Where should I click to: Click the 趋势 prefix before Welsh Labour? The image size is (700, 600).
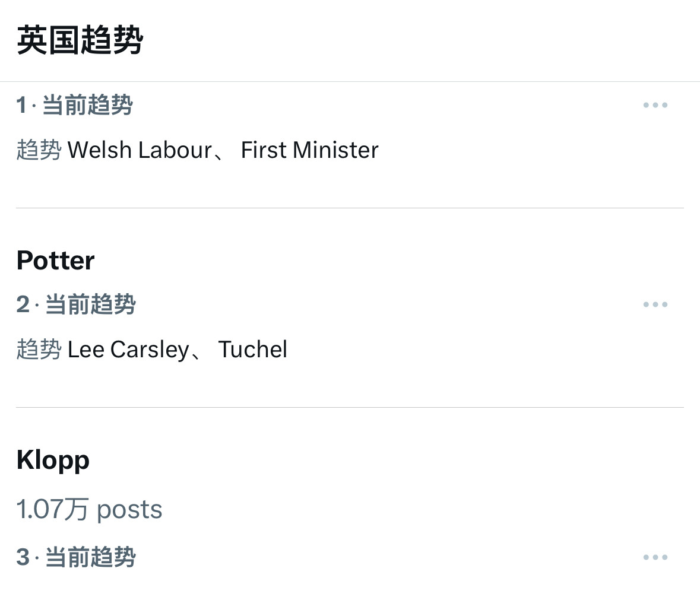coord(39,150)
